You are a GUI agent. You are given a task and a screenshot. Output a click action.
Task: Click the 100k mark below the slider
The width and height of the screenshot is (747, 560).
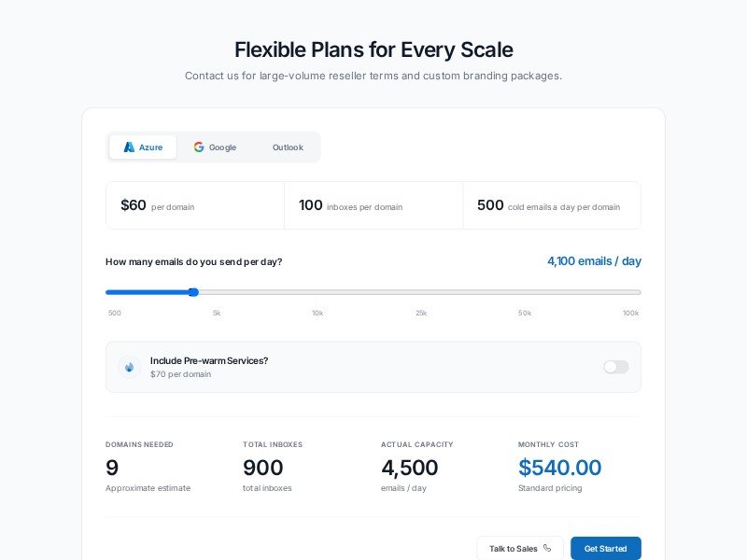click(x=630, y=313)
